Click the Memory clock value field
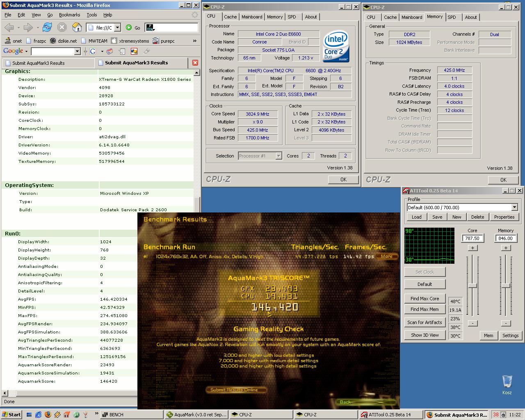The height and width of the screenshot is (420, 525). pos(506,238)
